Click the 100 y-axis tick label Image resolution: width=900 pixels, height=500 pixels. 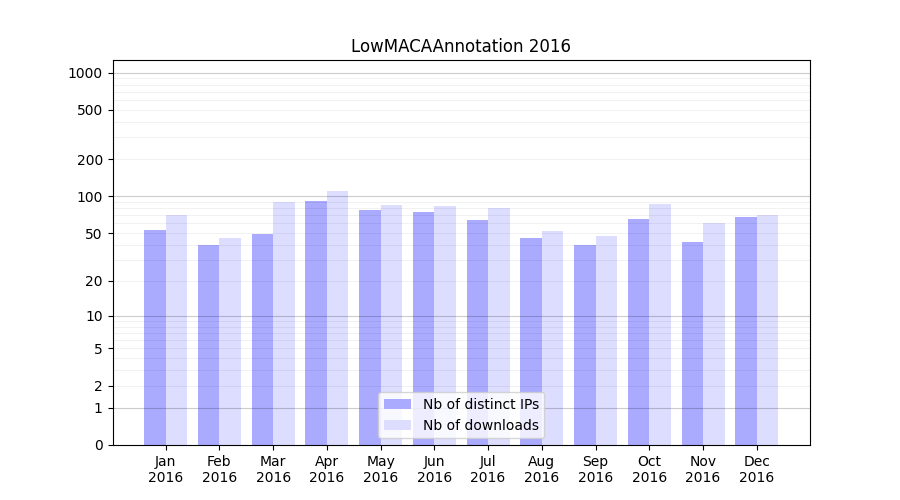click(89, 197)
